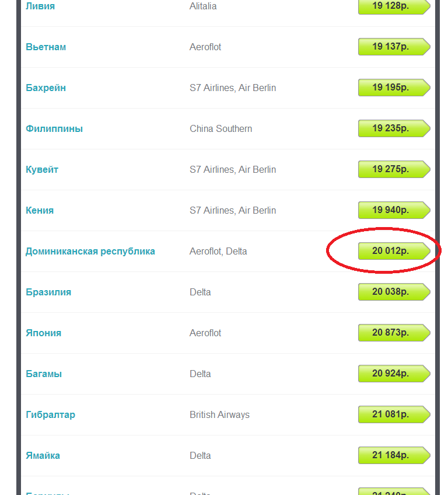The image size is (448, 495).
Task: Choose the 19 275р. price tag
Action: 394,169
